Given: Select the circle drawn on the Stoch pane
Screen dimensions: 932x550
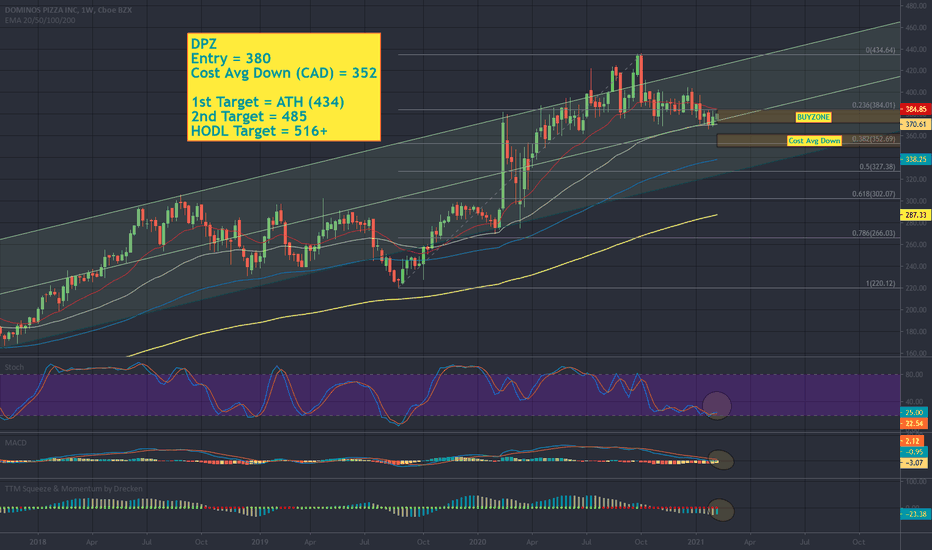Looking at the screenshot, I should (717, 406).
